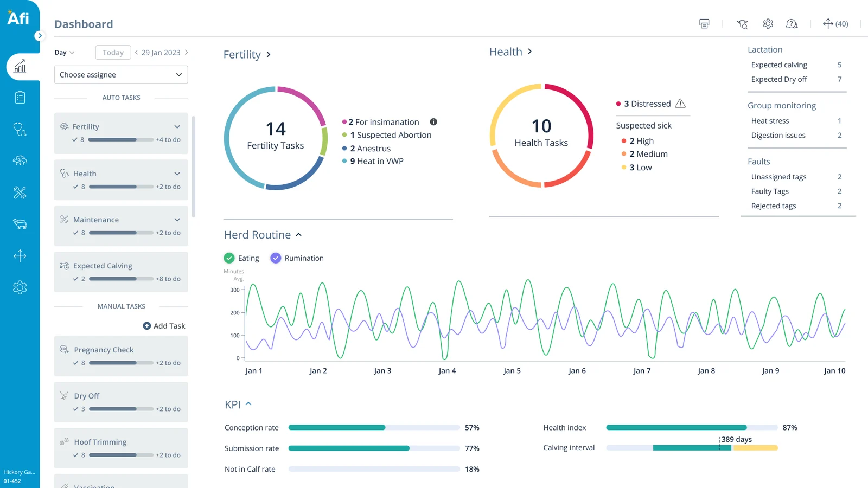
Task: Toggle the Eating series checkbox
Action: tap(229, 258)
